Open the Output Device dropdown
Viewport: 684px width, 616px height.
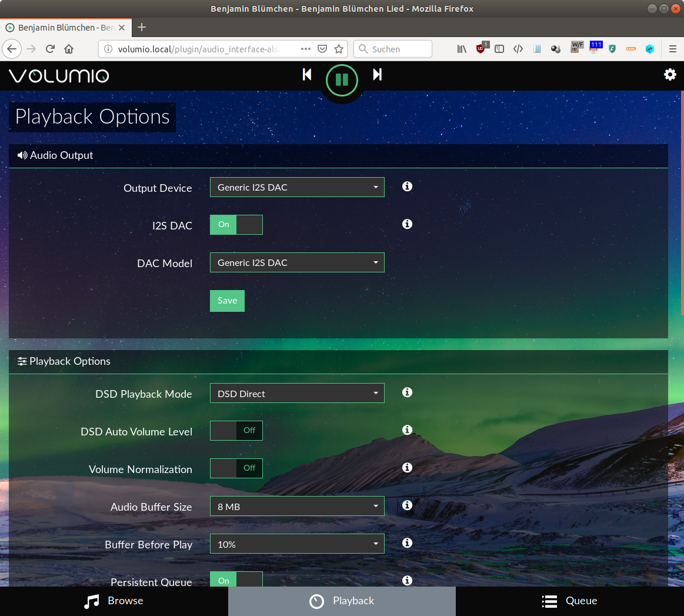[297, 187]
